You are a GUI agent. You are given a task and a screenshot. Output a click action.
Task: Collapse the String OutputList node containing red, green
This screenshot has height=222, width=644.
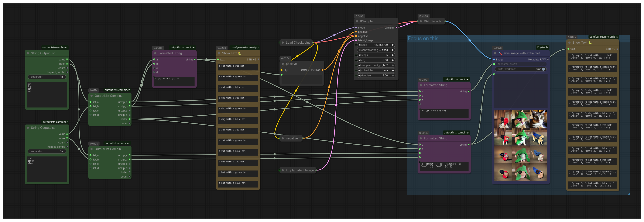[28, 128]
